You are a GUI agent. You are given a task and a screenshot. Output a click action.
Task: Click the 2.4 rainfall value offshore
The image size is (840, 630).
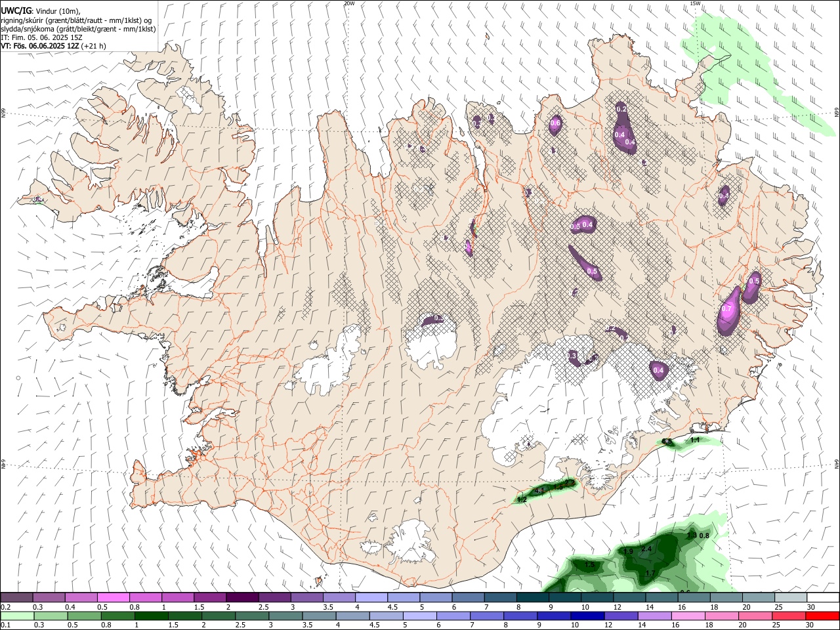[646, 549]
